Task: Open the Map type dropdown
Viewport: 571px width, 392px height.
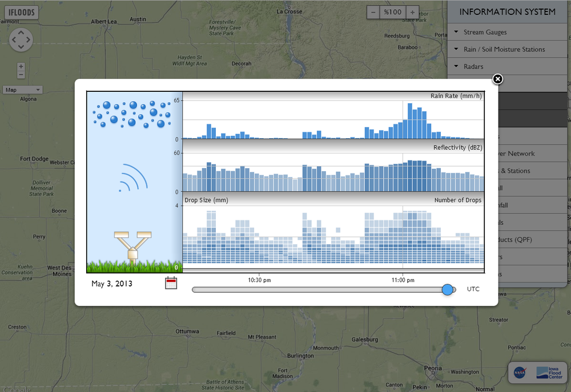Action: pyautogui.click(x=23, y=90)
